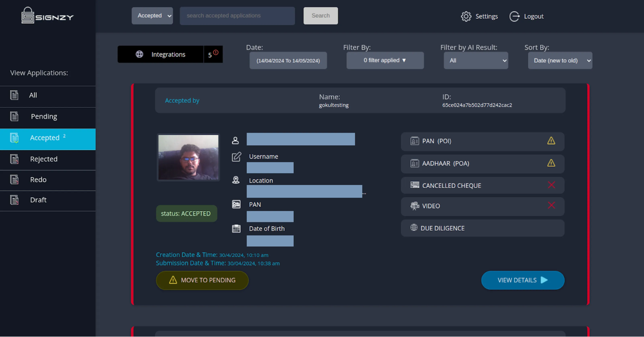The width and height of the screenshot is (644, 337).
Task: Click the PAN (POI) warning triangle icon
Action: [x=551, y=141]
